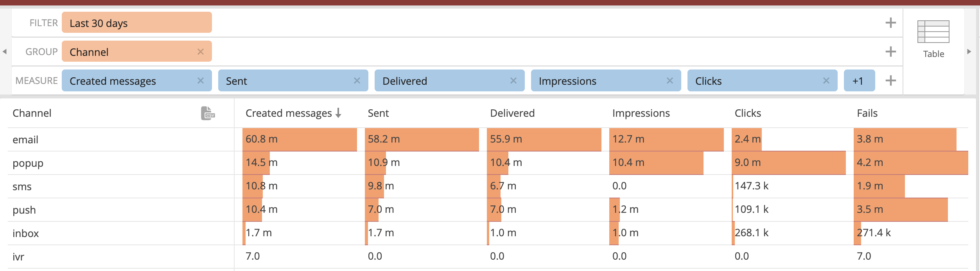This screenshot has width=980, height=271.
Task: Show hidden measures via +1 chip
Action: pos(859,80)
